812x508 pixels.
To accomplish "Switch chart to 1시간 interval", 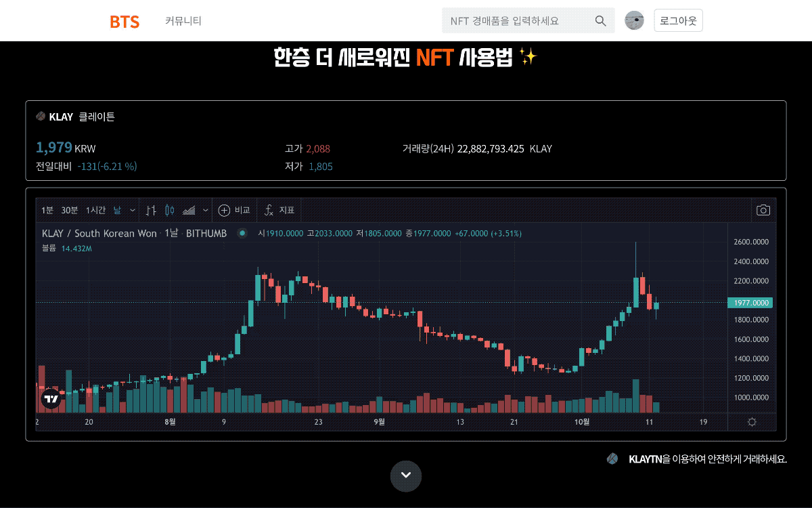I will pos(95,210).
